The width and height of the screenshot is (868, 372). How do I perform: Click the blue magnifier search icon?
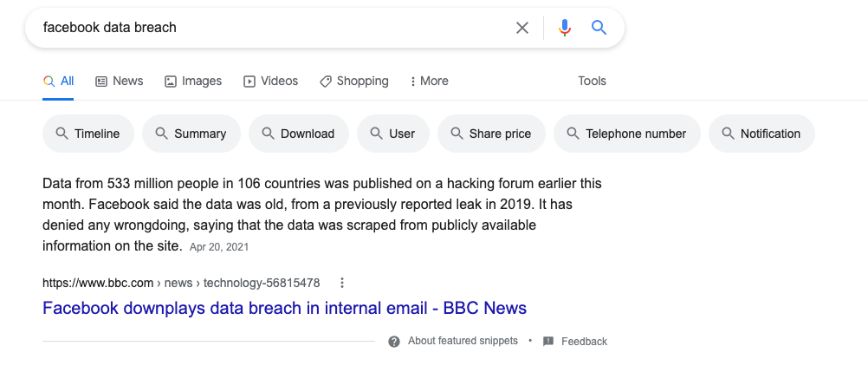tap(599, 28)
